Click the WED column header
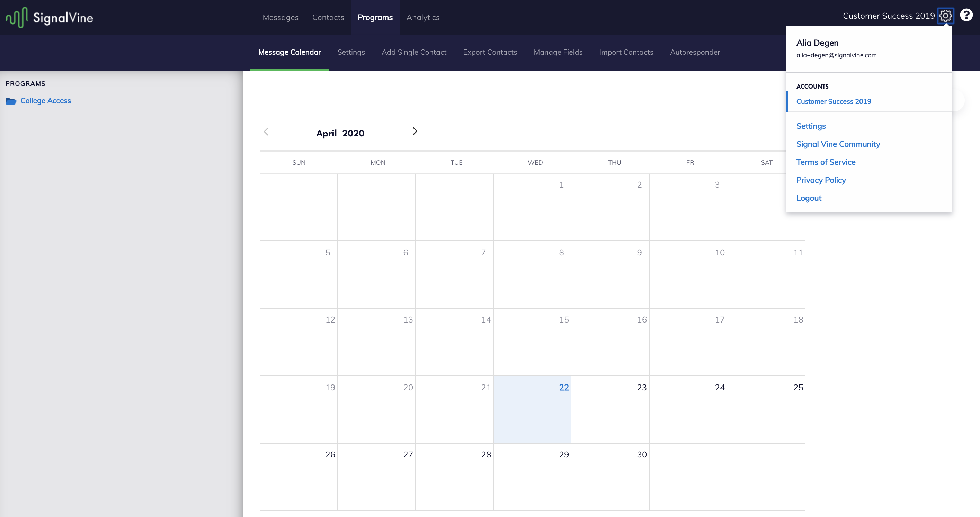Viewport: 980px width, 517px height. 535,163
